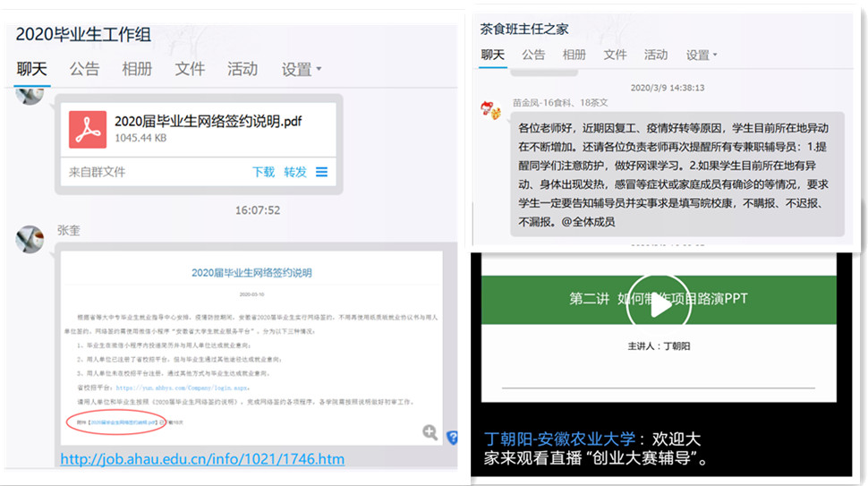Viewport: 868px width, 486px height.
Task: Open the 2020届毕业生网络签约说明 image thumbnail
Action: tap(251, 349)
